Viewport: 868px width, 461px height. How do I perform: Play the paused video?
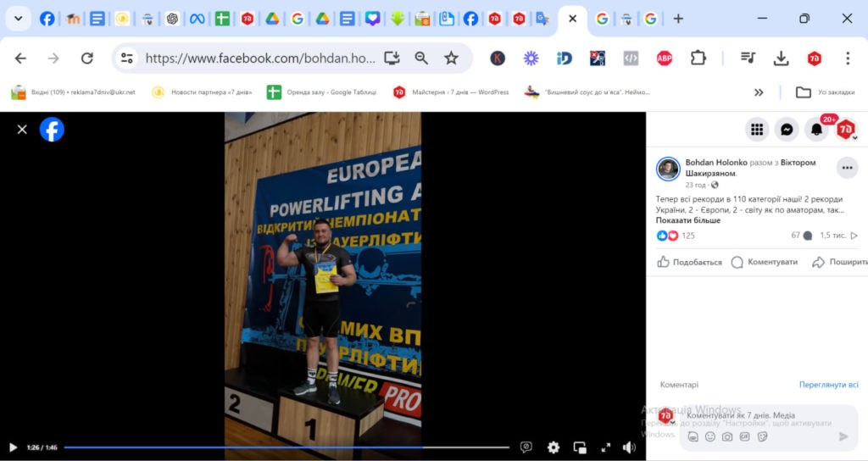(x=13, y=447)
